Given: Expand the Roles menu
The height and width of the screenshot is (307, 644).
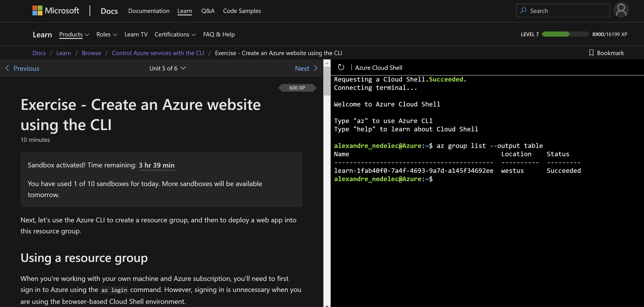Looking at the screenshot, I should click(107, 34).
